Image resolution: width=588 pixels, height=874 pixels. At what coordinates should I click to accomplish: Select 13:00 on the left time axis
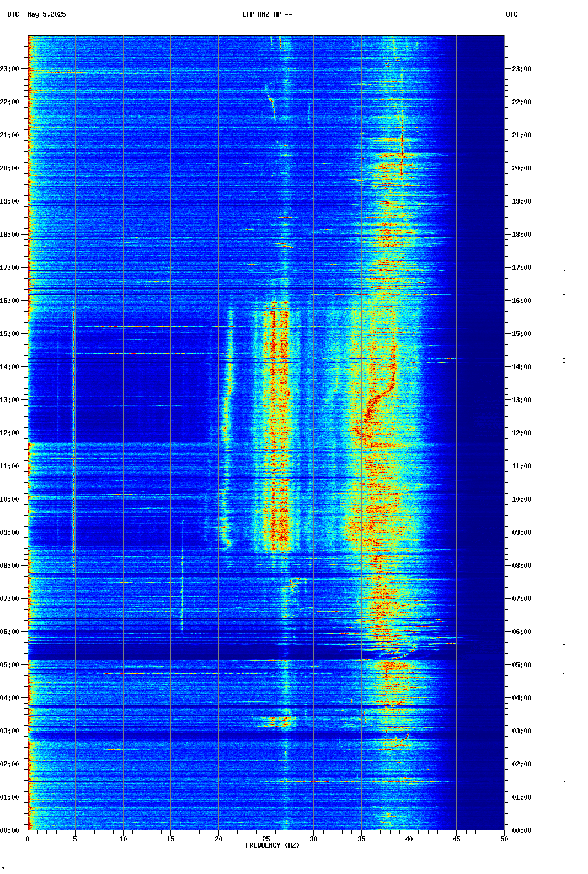click(9, 400)
